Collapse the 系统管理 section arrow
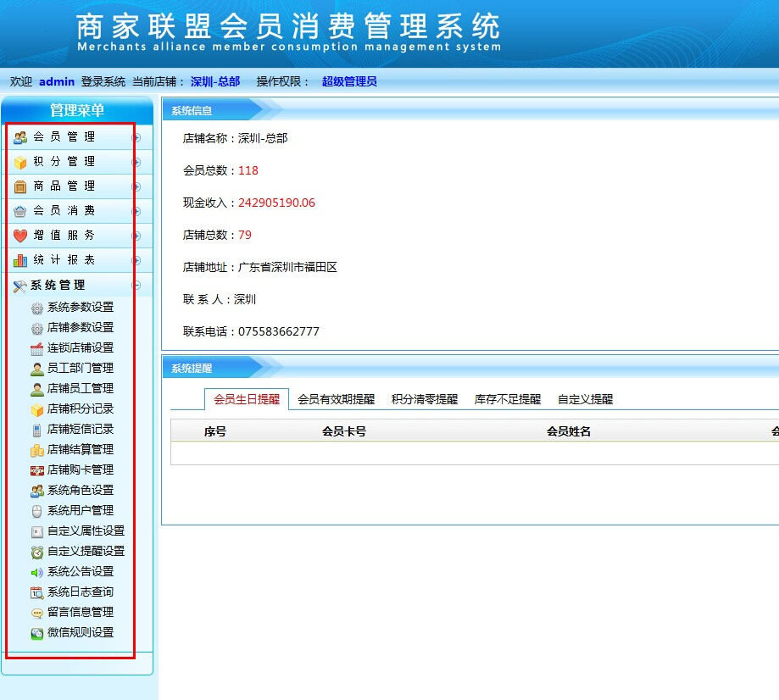Image resolution: width=779 pixels, height=700 pixels. tap(136, 286)
